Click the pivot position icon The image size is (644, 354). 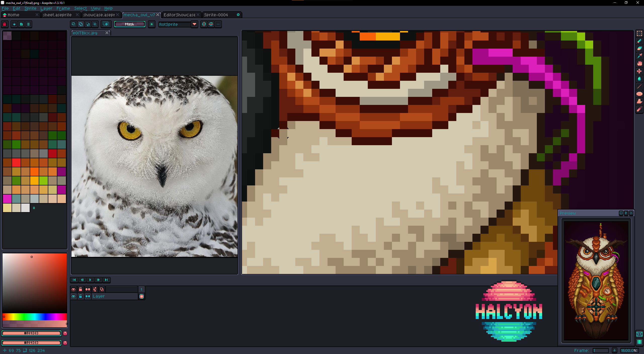[x=152, y=24]
